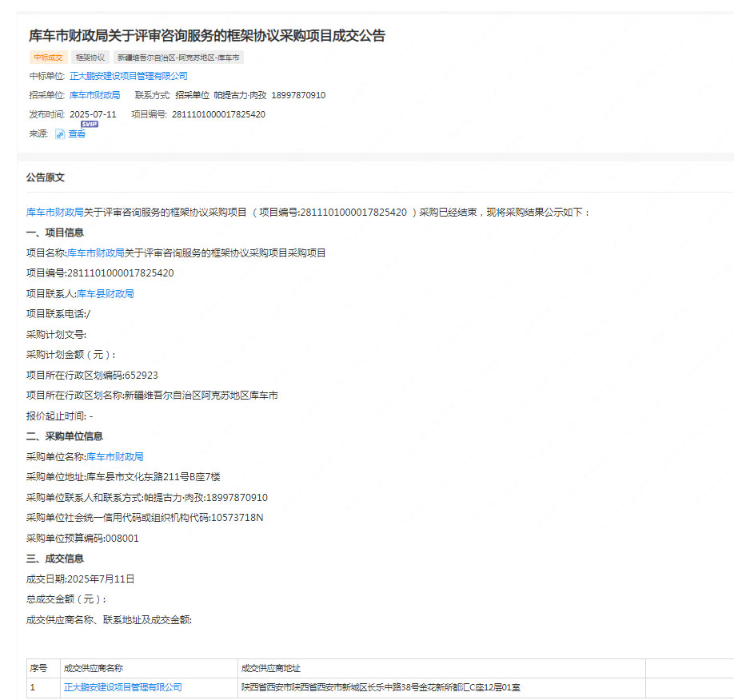Click the 成交供应商名称 table column header
Image resolution: width=734 pixels, height=700 pixels.
[x=93, y=668]
